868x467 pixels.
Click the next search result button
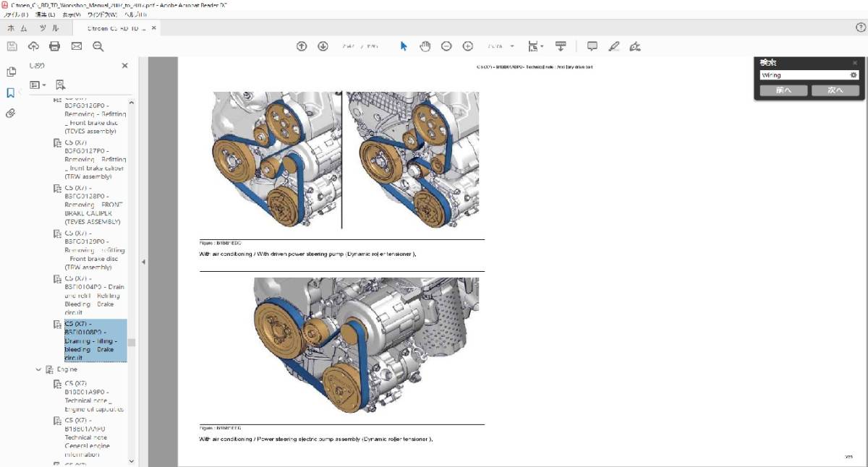click(x=835, y=90)
